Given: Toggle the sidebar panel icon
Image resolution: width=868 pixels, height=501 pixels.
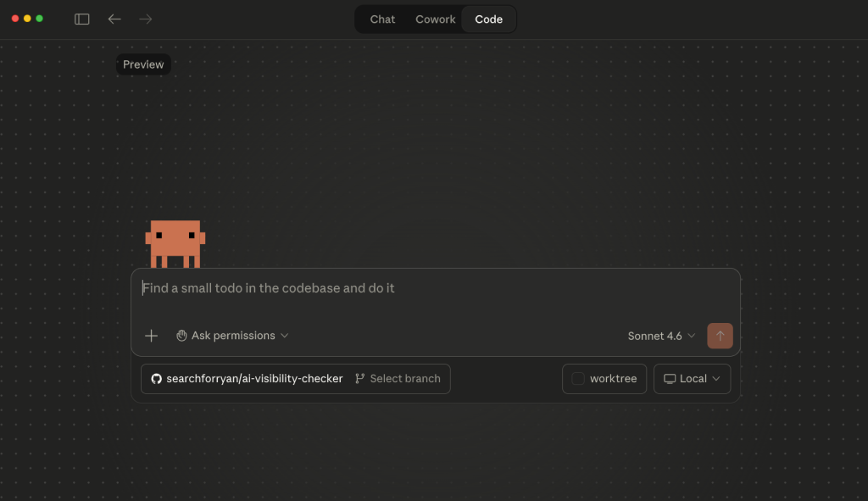Looking at the screenshot, I should tap(82, 19).
